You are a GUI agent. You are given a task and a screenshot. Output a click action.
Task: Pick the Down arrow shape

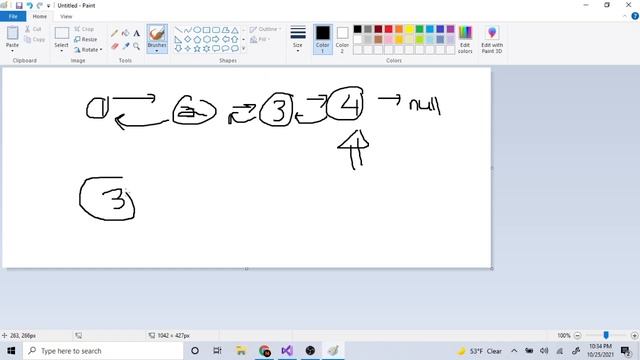point(178,49)
